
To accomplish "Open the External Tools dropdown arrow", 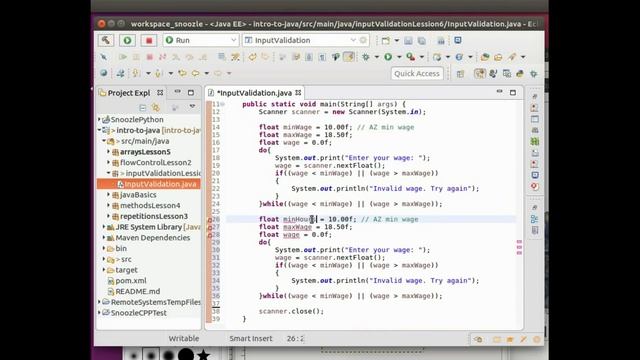I will click(x=422, y=57).
